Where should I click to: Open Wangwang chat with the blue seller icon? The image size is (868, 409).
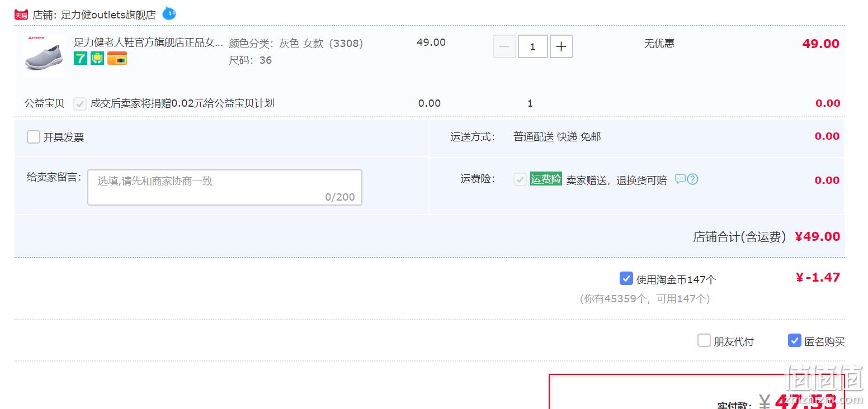coord(169,13)
